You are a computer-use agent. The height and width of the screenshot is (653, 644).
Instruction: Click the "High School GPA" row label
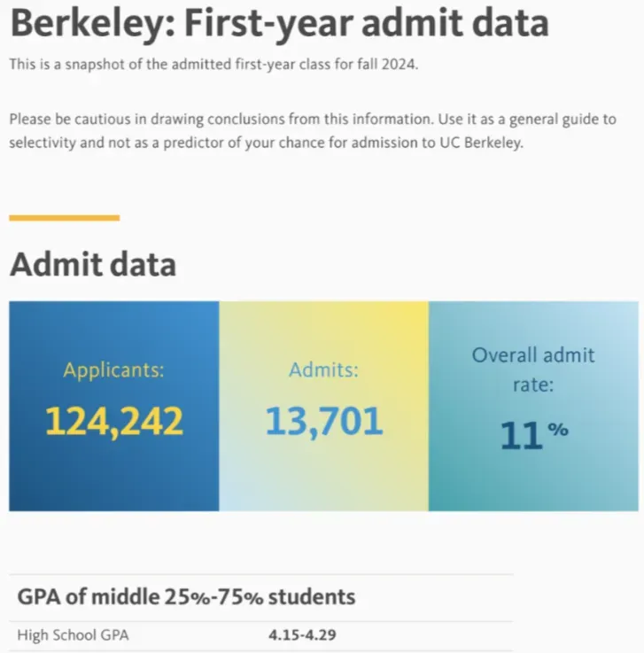coord(74,634)
